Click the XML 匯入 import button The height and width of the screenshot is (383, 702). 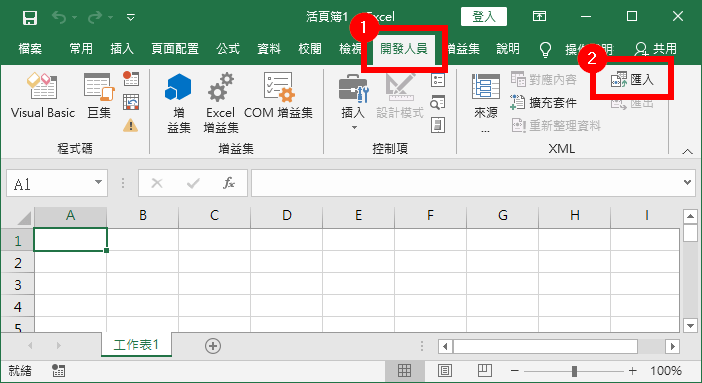pyautogui.click(x=632, y=80)
